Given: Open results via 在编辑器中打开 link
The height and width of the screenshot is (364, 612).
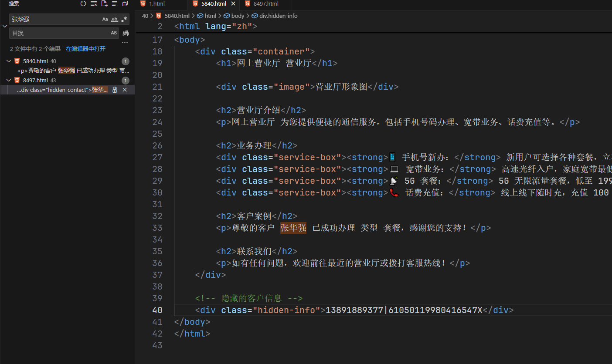Looking at the screenshot, I should [85, 49].
